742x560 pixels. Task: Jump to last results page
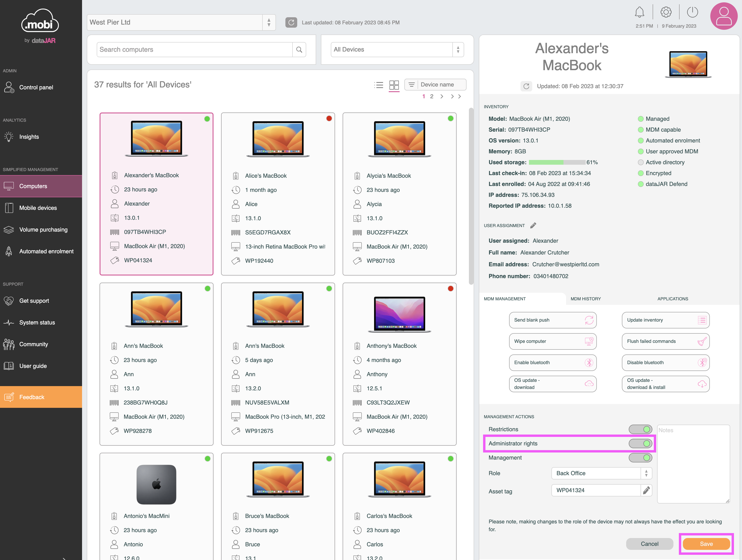click(x=456, y=96)
